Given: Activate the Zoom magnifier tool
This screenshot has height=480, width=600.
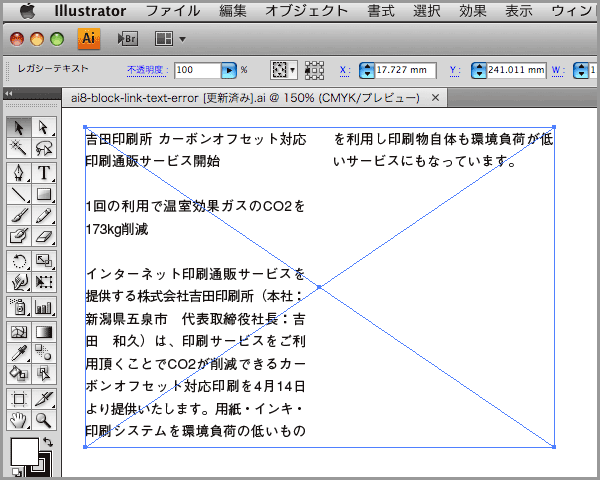Looking at the screenshot, I should [44, 421].
